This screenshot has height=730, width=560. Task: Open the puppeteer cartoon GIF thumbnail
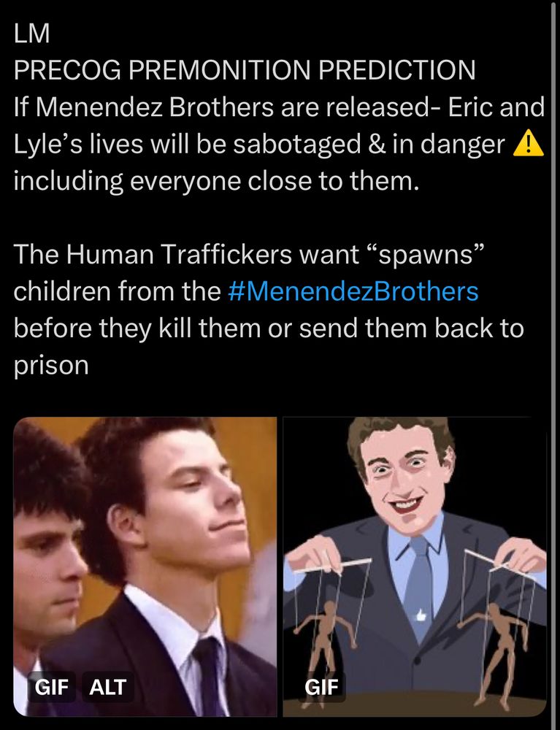414,566
